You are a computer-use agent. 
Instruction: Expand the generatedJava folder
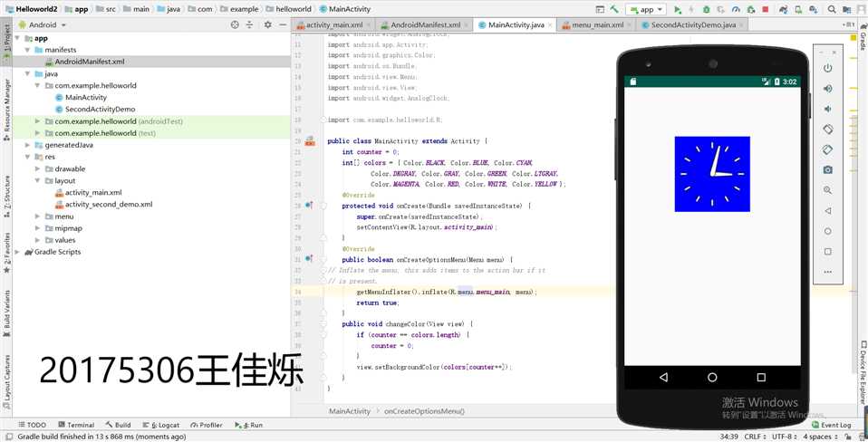click(27, 145)
